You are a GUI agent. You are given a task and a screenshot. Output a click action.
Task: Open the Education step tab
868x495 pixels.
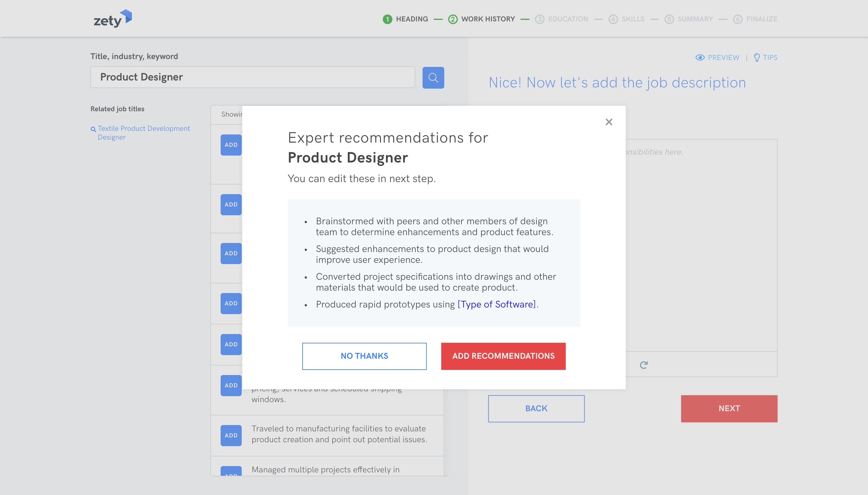568,19
